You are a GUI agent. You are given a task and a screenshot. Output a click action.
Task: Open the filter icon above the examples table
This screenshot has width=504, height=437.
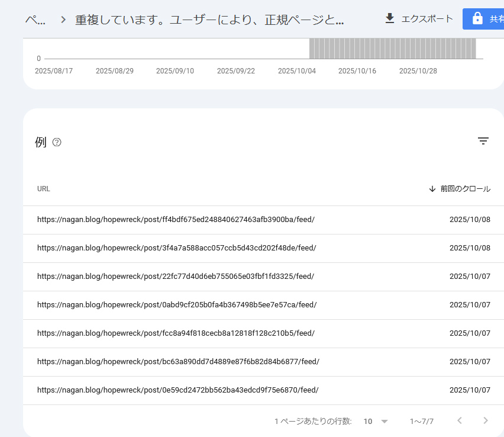click(x=483, y=141)
